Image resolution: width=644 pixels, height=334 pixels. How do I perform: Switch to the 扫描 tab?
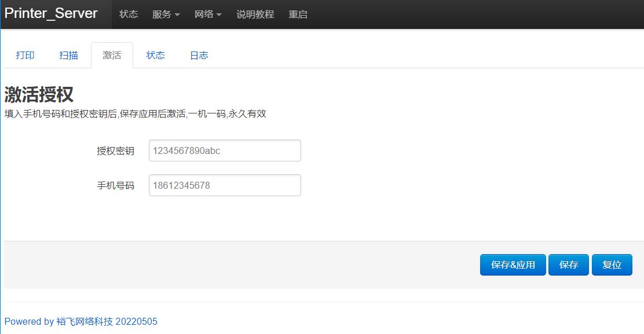click(x=69, y=56)
